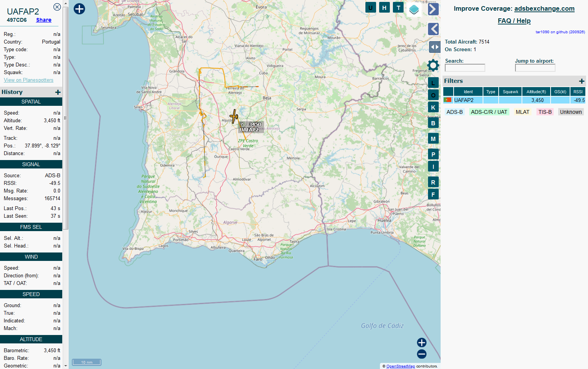Screen dimensions: 588x369
Task: Expand the Filters section
Action: point(582,81)
